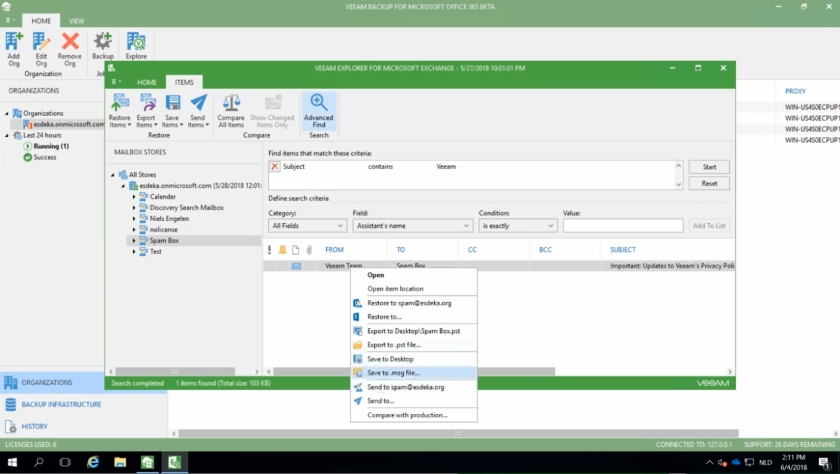This screenshot has height=474, width=840.
Task: Select Save to .msg file...
Action: click(414, 373)
